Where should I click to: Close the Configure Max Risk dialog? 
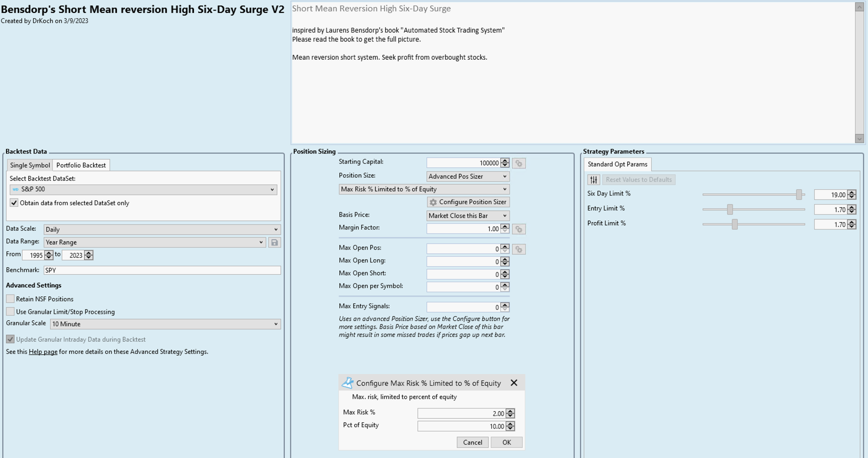click(514, 383)
